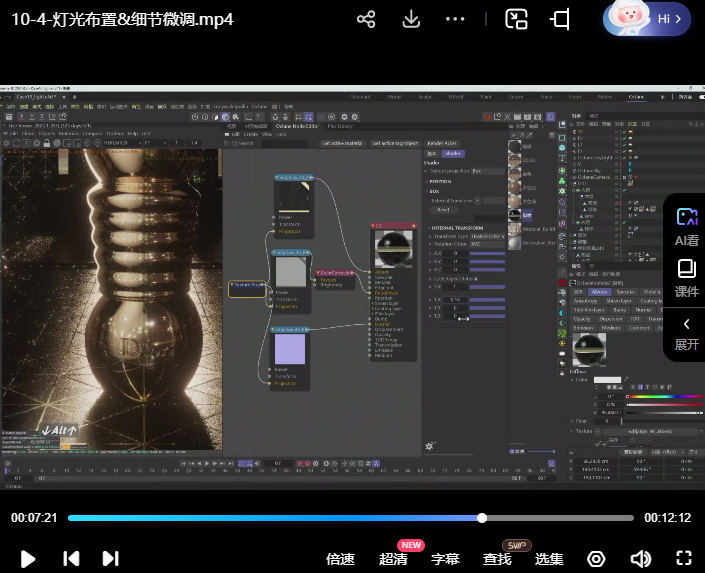Image resolution: width=705 pixels, height=573 pixels.
Task: Open the AI看 side panel
Action: pyautogui.click(x=686, y=226)
